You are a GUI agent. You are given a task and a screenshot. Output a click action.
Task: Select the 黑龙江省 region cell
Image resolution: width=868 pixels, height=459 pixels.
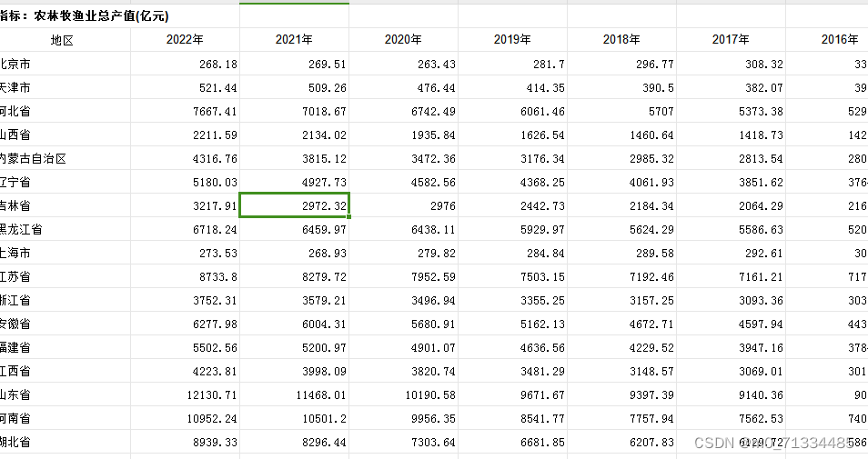tap(66, 229)
